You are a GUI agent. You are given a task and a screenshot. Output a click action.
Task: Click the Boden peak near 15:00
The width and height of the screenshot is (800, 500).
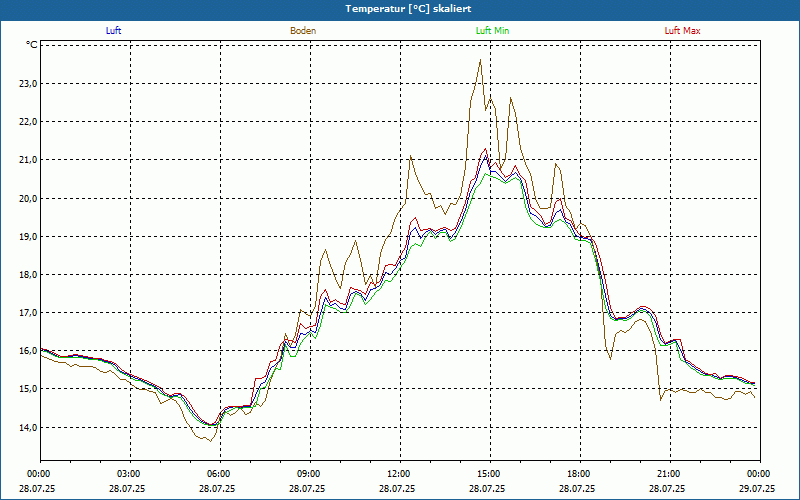480,60
